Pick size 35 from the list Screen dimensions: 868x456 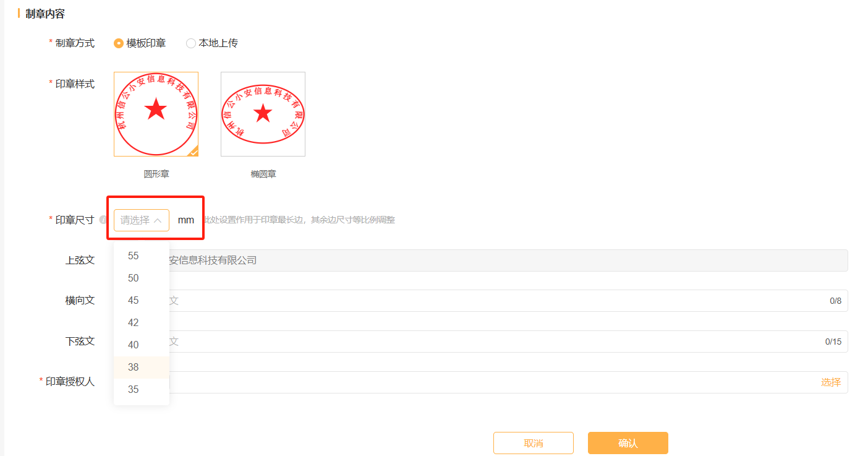(x=142, y=389)
